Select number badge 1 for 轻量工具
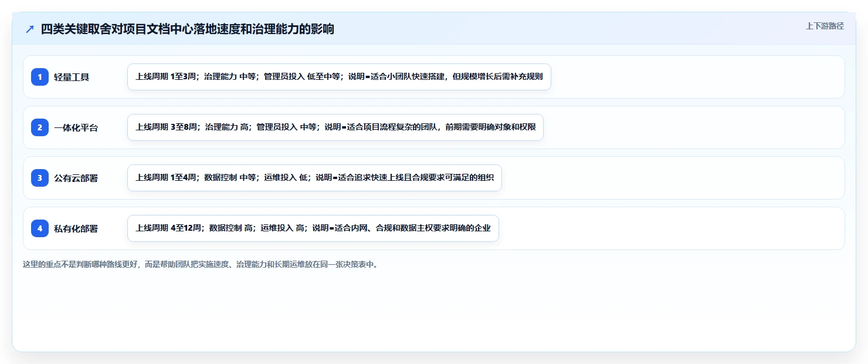This screenshot has width=868, height=364. [x=40, y=77]
